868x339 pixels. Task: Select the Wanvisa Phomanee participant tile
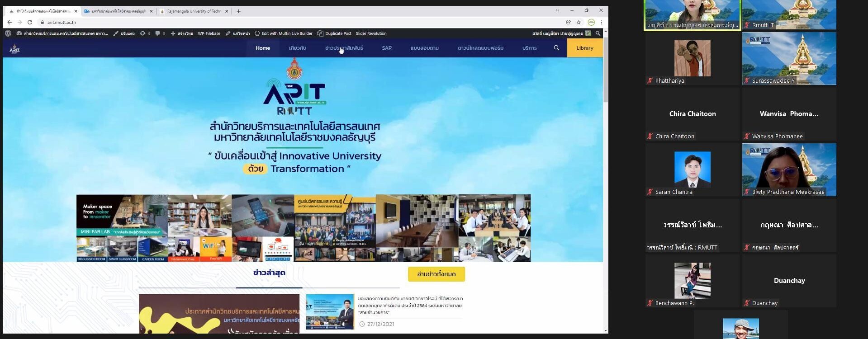[789, 114]
